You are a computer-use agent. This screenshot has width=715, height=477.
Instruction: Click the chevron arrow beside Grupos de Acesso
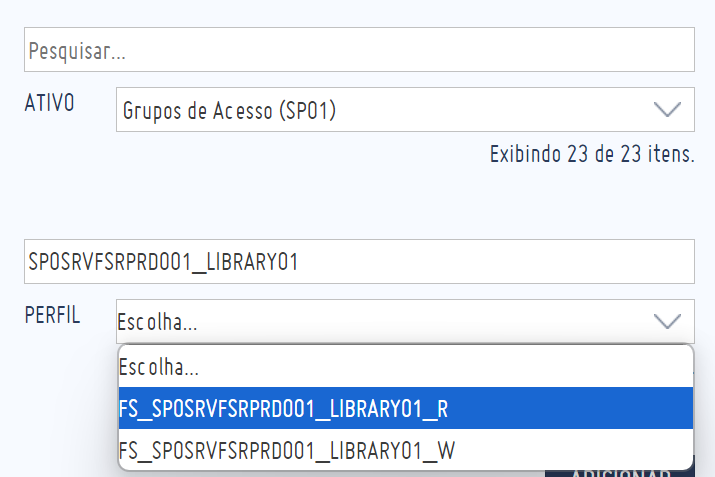tap(667, 109)
